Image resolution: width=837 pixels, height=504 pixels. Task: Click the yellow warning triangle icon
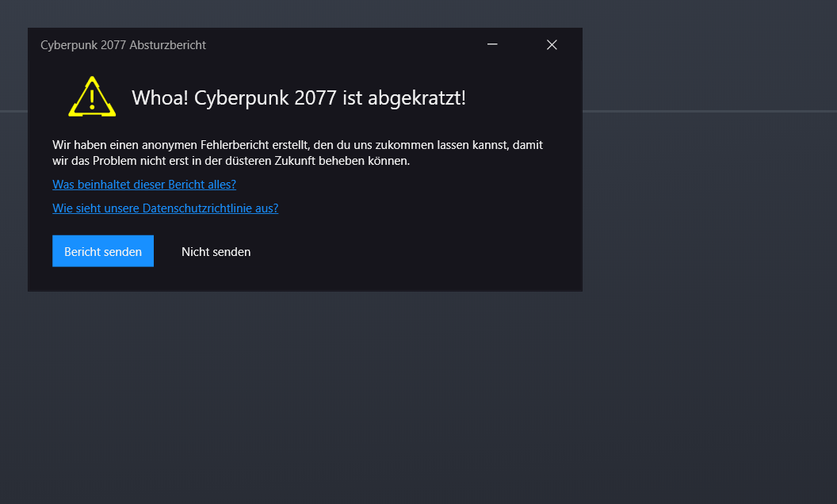tap(92, 97)
